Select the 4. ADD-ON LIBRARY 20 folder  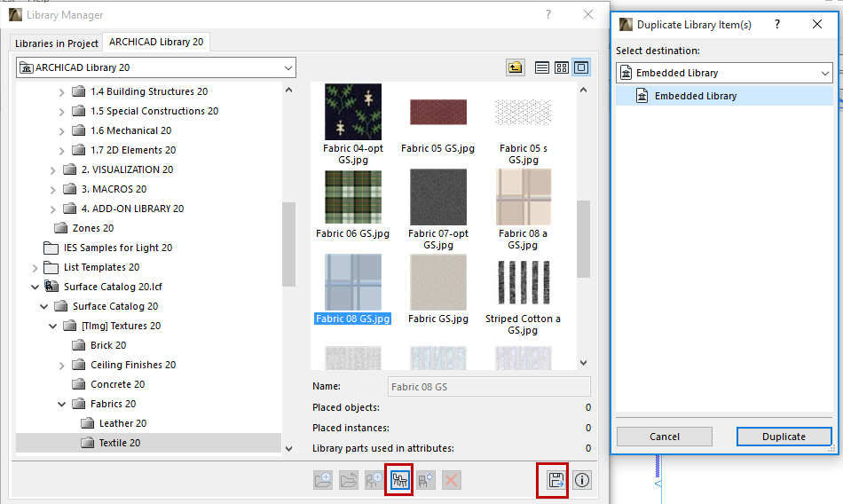tap(132, 209)
